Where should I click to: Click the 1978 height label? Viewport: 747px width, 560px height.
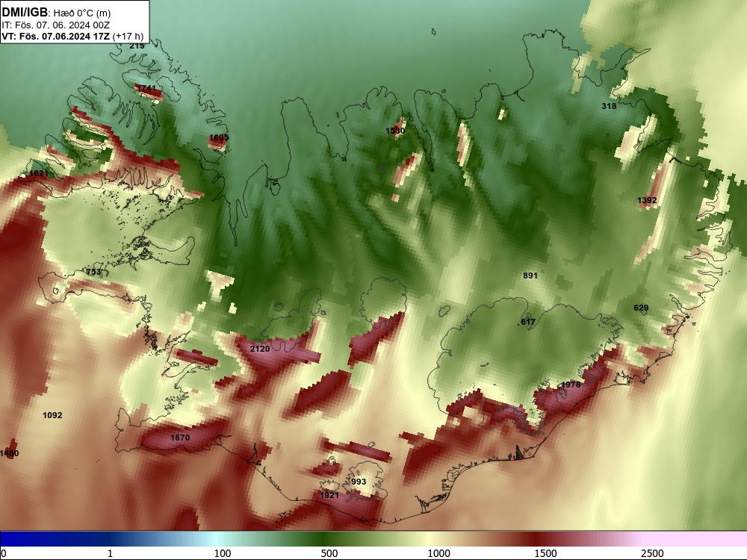coord(571,385)
